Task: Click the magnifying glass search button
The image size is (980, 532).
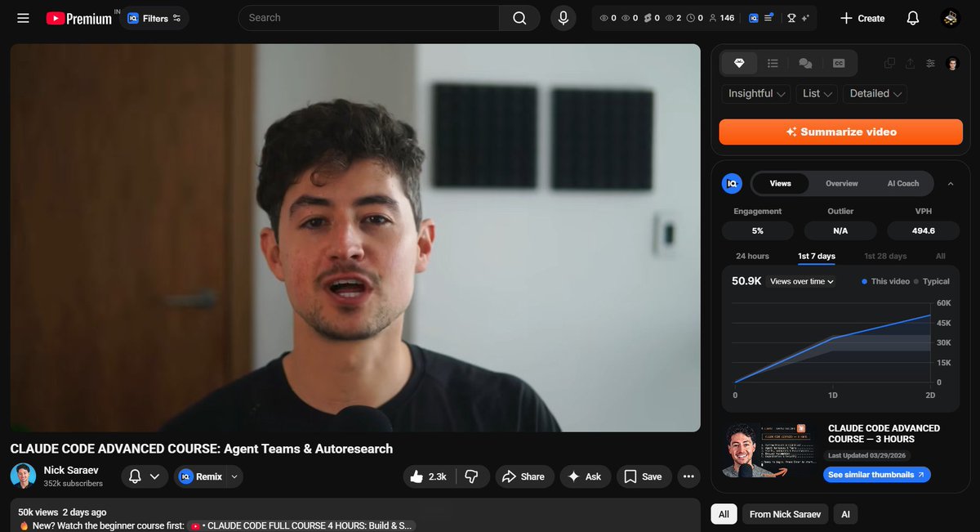Action: [x=519, y=18]
